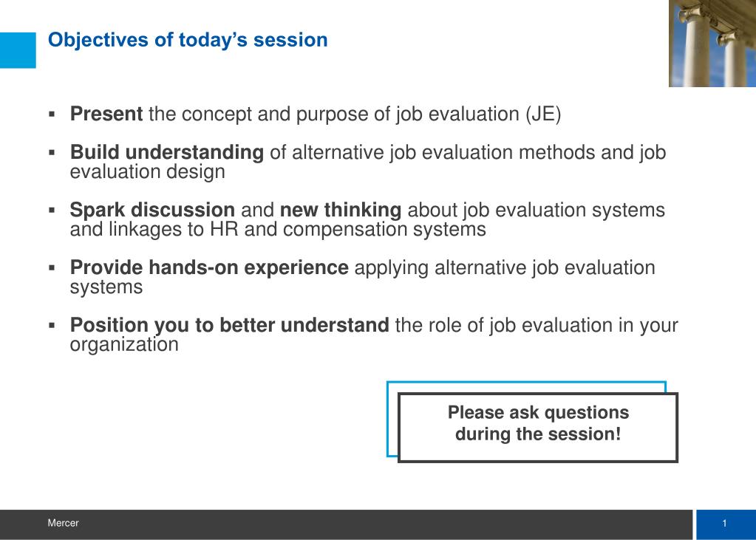Click the bullet marker before 'Build understanding'

(52, 153)
